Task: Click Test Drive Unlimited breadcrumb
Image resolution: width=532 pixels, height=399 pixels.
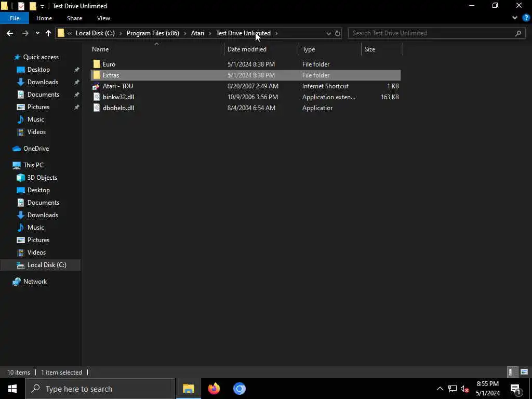Action: (243, 33)
